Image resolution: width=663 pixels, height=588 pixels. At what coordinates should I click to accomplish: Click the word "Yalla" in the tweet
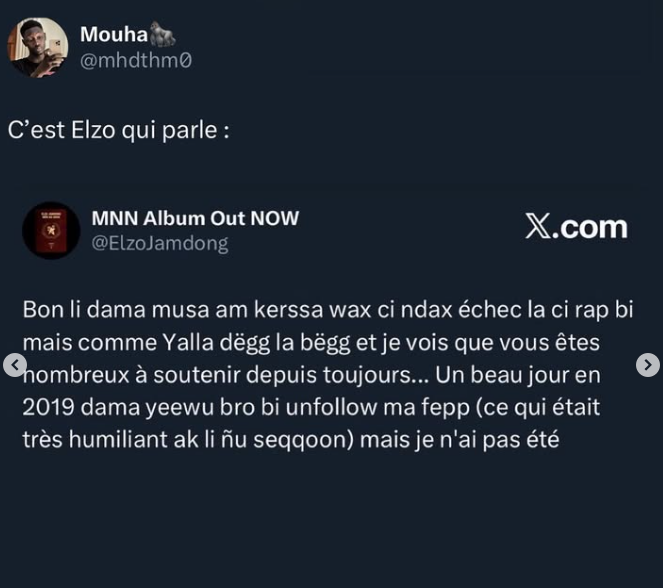click(x=187, y=342)
